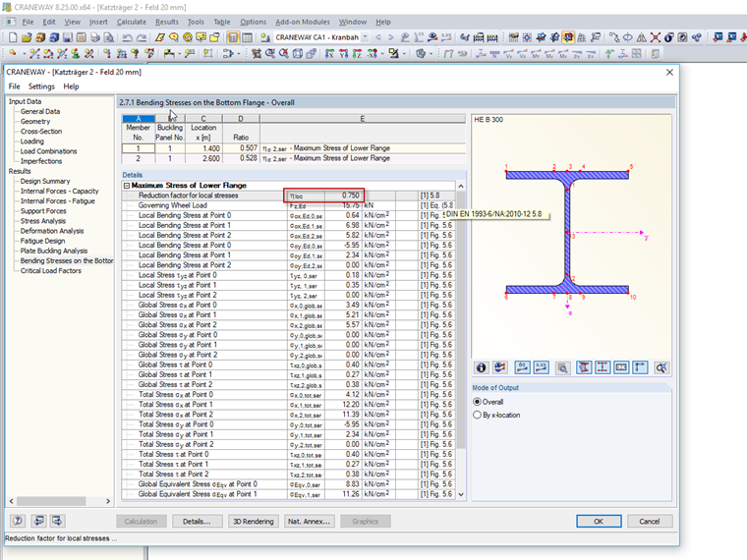Click the 3D Rendering button

pyautogui.click(x=254, y=522)
